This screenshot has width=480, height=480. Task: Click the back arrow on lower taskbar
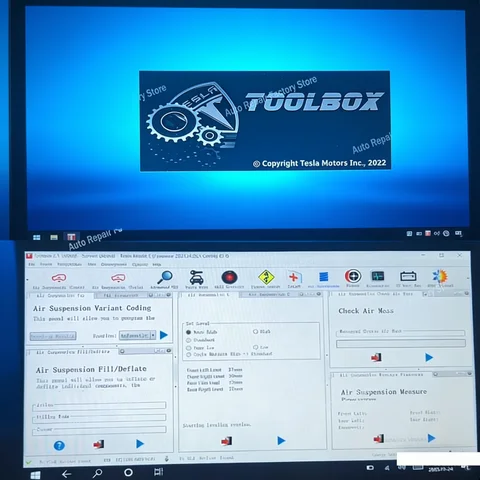(66, 474)
